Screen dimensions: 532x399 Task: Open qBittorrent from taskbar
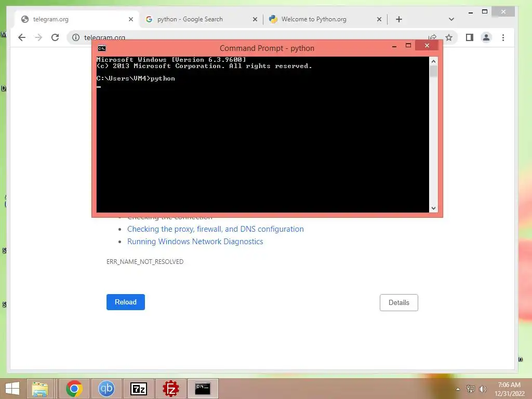[106, 389]
